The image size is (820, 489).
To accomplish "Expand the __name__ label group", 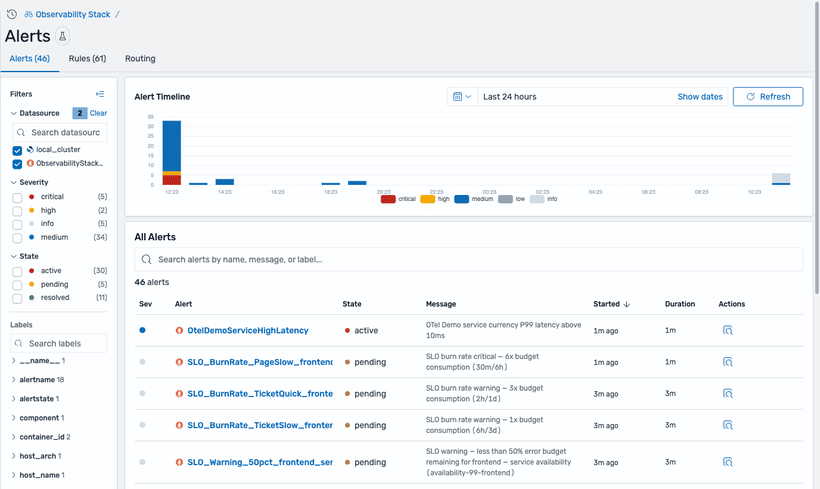I will point(13,361).
